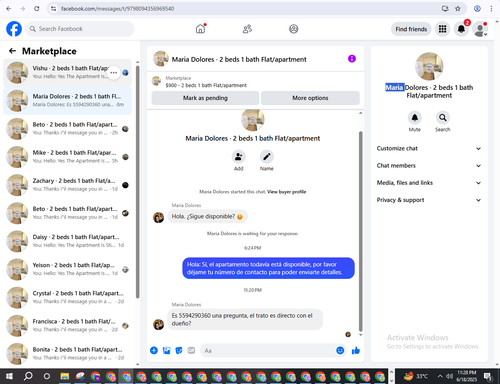Search in conversation using magnifier icon

[x=443, y=118]
